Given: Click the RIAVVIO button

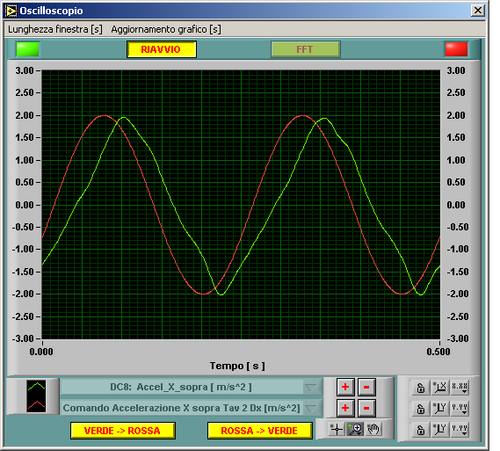Looking at the screenshot, I should click(x=161, y=49).
